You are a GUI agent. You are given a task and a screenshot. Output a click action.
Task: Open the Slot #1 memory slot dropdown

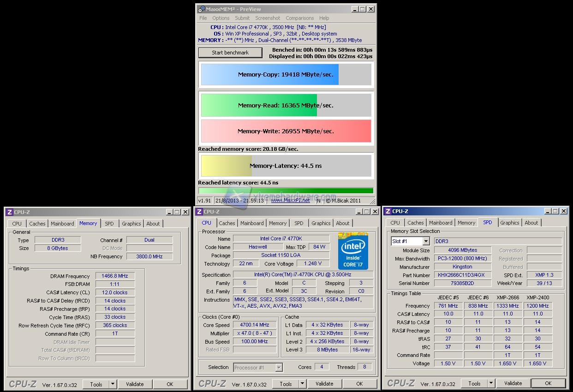426,241
